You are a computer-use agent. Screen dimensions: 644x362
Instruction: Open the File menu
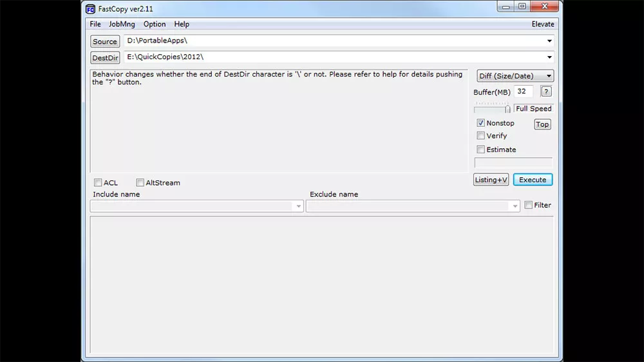(95, 24)
